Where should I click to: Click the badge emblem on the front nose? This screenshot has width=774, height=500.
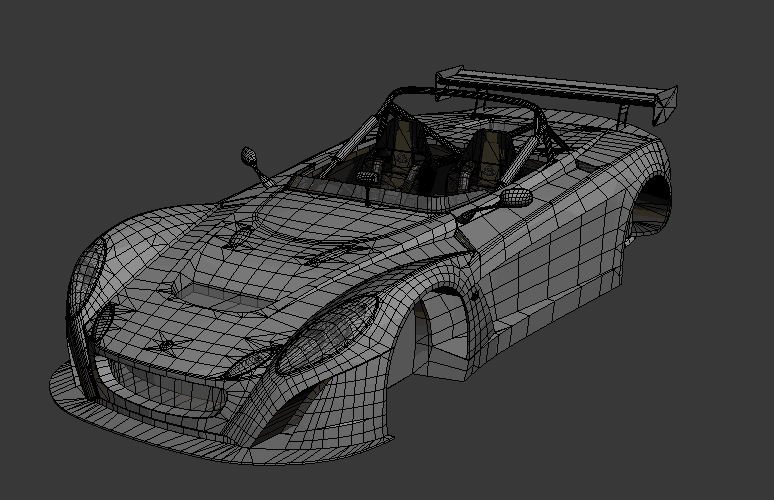click(x=167, y=346)
